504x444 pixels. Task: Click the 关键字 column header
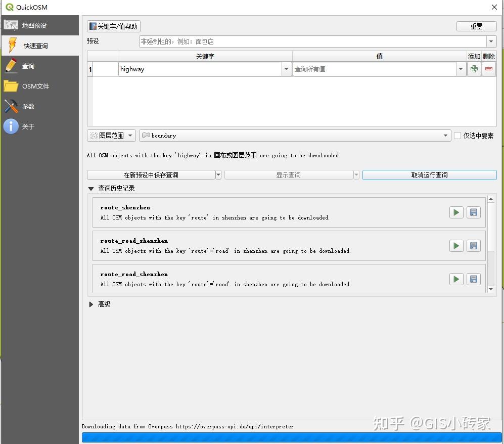coord(205,56)
